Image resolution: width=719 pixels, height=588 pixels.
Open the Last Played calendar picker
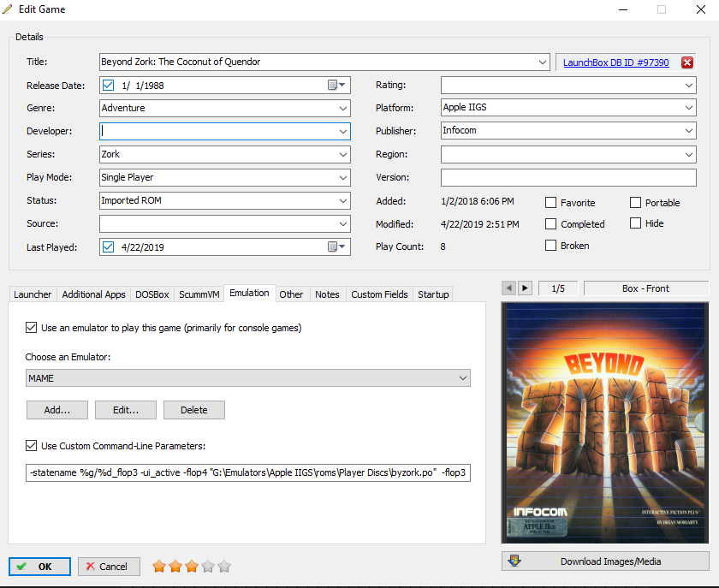click(336, 246)
